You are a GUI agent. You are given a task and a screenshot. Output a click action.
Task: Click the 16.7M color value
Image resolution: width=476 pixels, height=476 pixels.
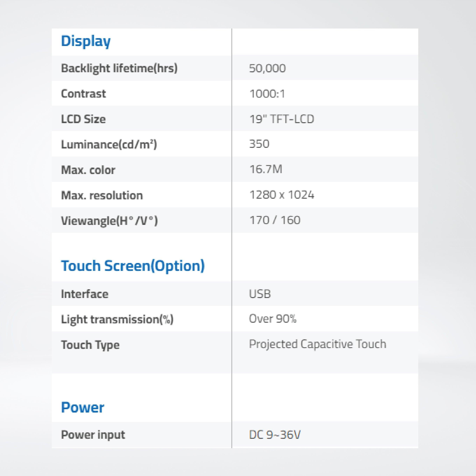[x=266, y=169]
